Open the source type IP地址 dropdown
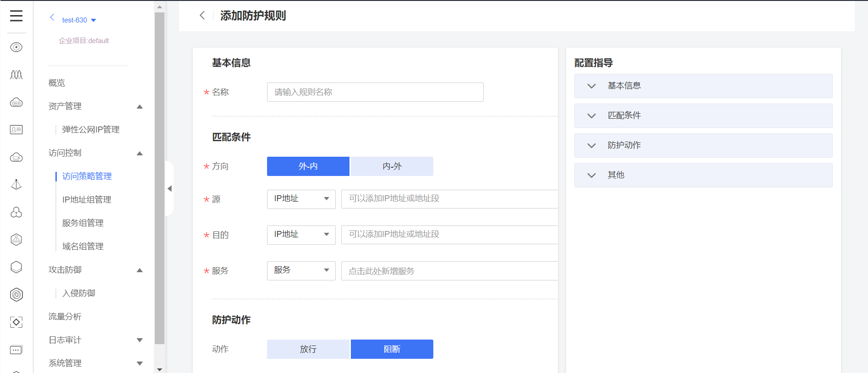 [x=301, y=199]
